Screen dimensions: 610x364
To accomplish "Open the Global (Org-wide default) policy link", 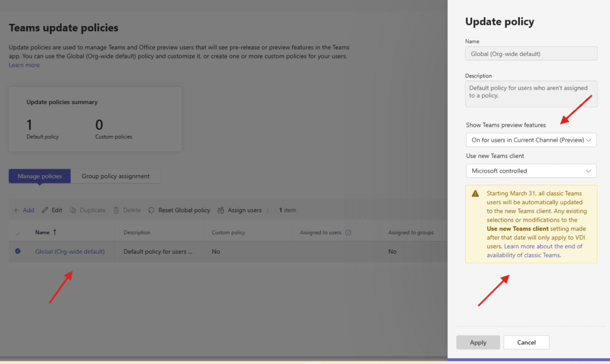I will [x=70, y=251].
